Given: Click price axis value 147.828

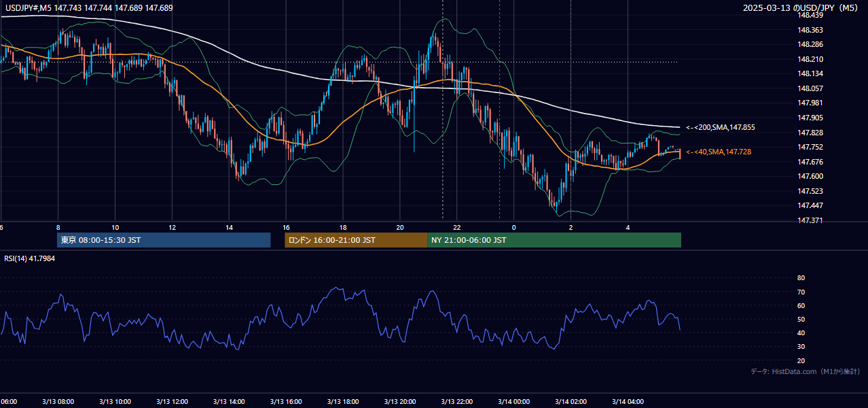Looking at the screenshot, I should pyautogui.click(x=812, y=133).
